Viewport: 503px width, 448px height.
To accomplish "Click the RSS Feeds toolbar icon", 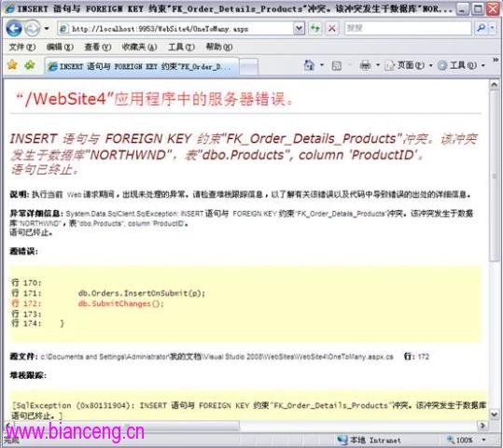I will tap(337, 65).
